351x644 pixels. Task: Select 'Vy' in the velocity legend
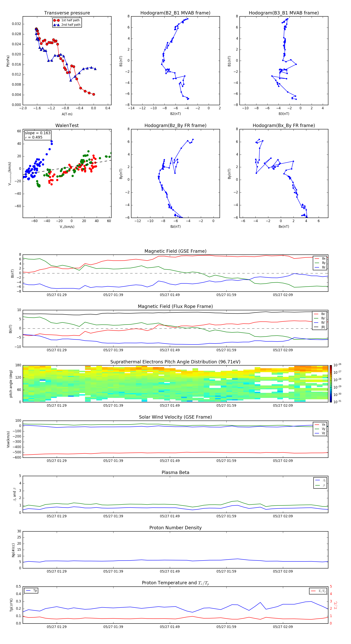(x=320, y=429)
